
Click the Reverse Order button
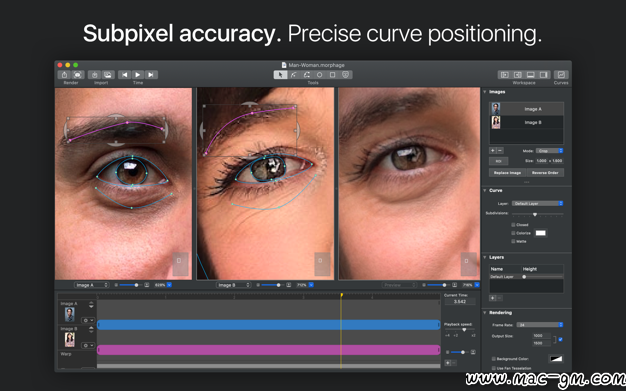545,173
